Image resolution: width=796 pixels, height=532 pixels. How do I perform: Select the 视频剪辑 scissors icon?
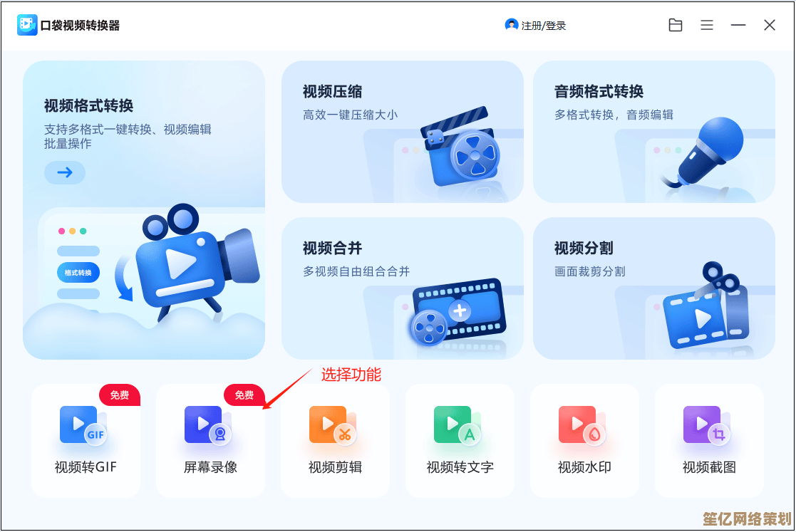(x=332, y=426)
